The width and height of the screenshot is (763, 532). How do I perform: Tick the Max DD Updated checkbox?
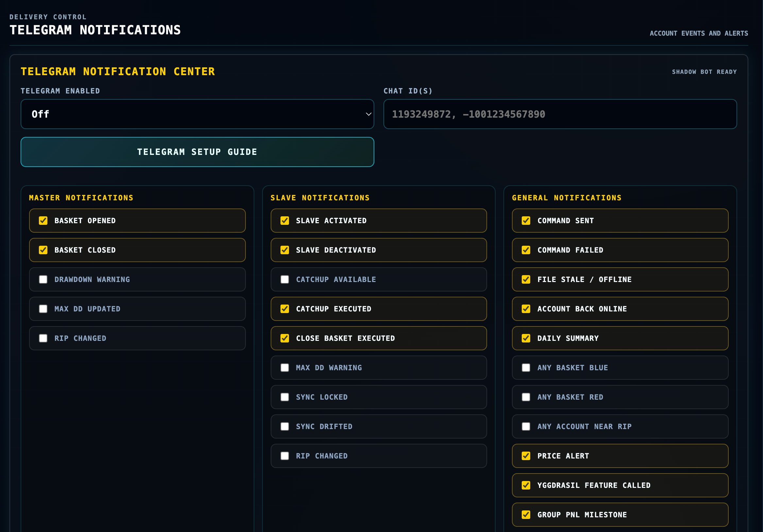43,309
